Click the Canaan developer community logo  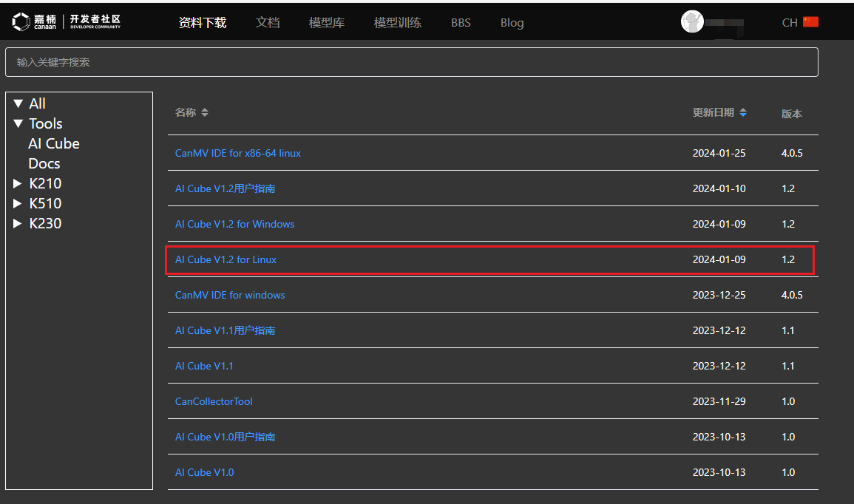(67, 21)
